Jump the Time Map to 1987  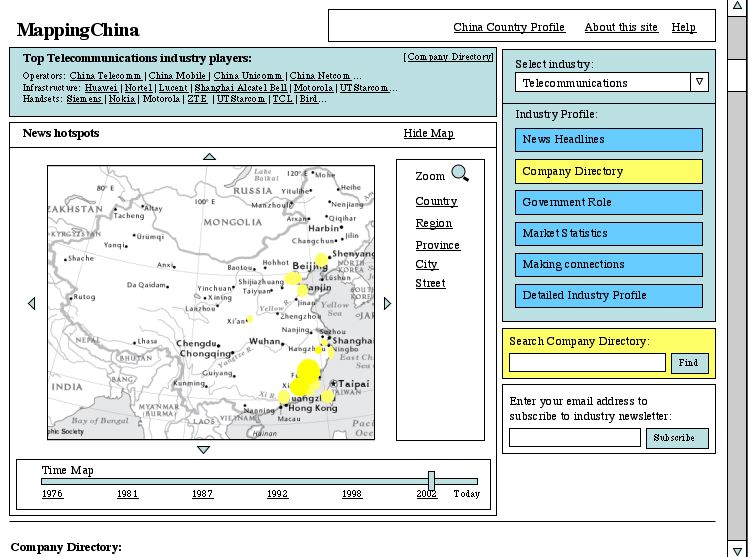(202, 494)
